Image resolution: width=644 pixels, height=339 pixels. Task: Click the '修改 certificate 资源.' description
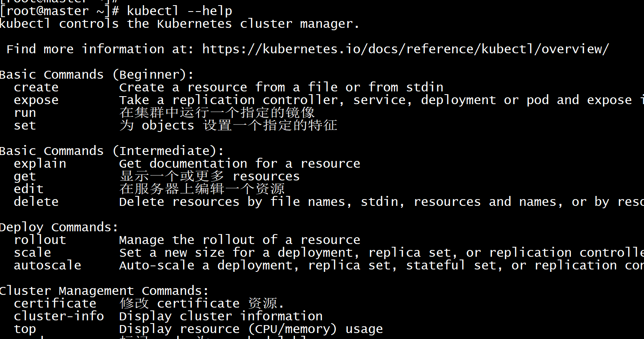point(202,303)
